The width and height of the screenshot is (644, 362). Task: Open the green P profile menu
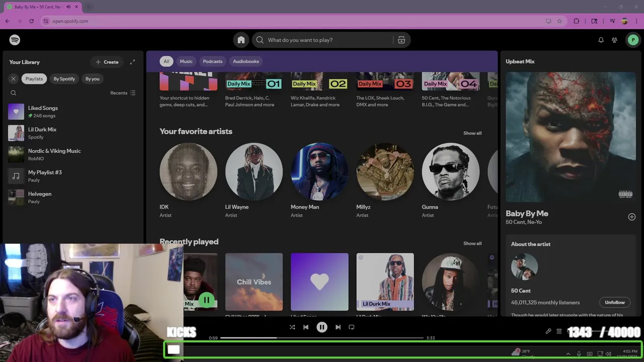click(633, 40)
